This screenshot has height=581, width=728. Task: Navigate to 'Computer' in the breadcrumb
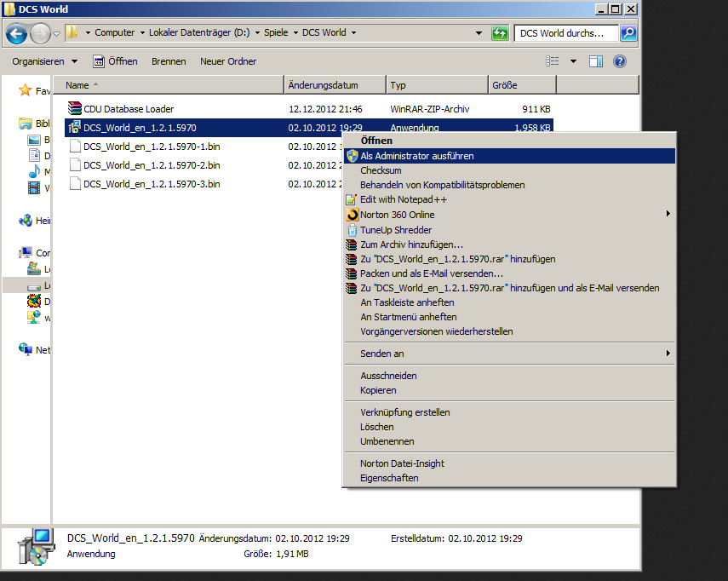(x=114, y=32)
